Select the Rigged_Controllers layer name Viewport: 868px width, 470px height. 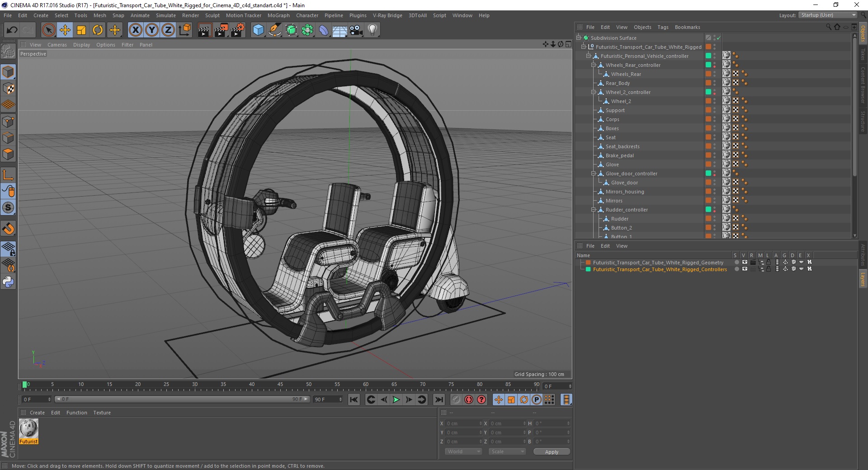660,269
